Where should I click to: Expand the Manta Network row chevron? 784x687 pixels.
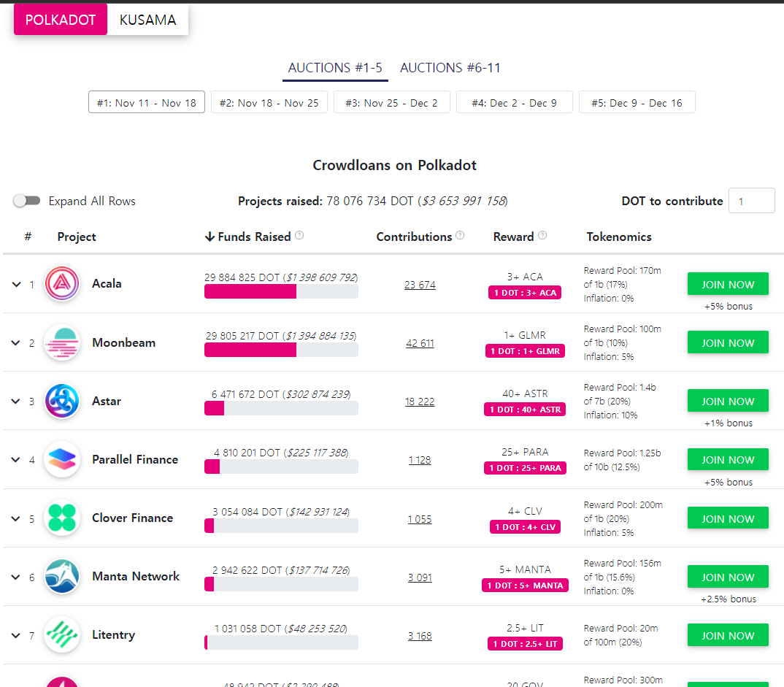[x=17, y=577]
